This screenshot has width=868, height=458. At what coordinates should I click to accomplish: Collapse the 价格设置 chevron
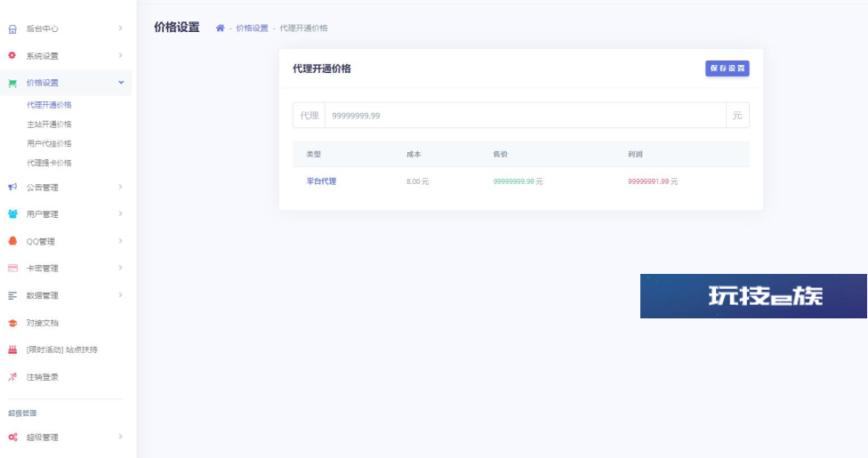(x=121, y=83)
